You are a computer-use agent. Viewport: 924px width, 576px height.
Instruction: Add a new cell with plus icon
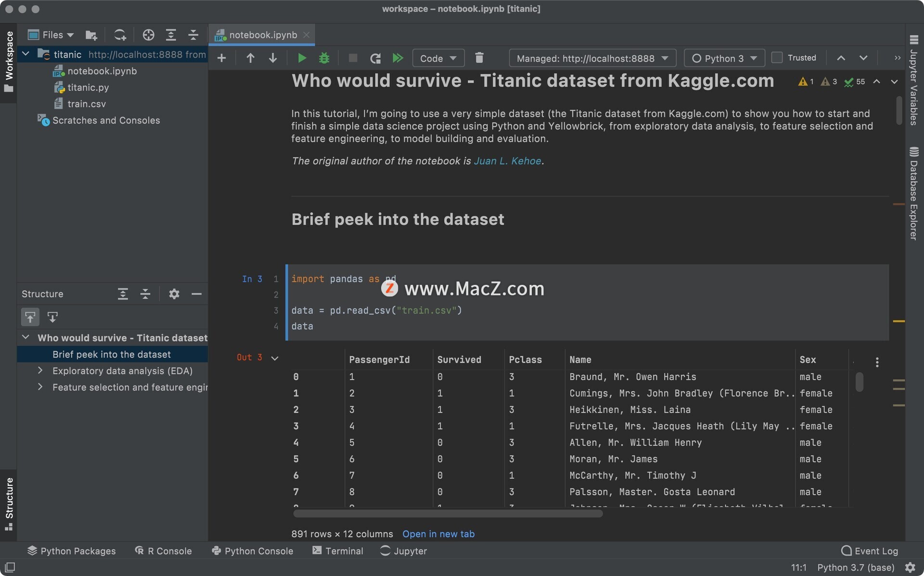pyautogui.click(x=221, y=58)
